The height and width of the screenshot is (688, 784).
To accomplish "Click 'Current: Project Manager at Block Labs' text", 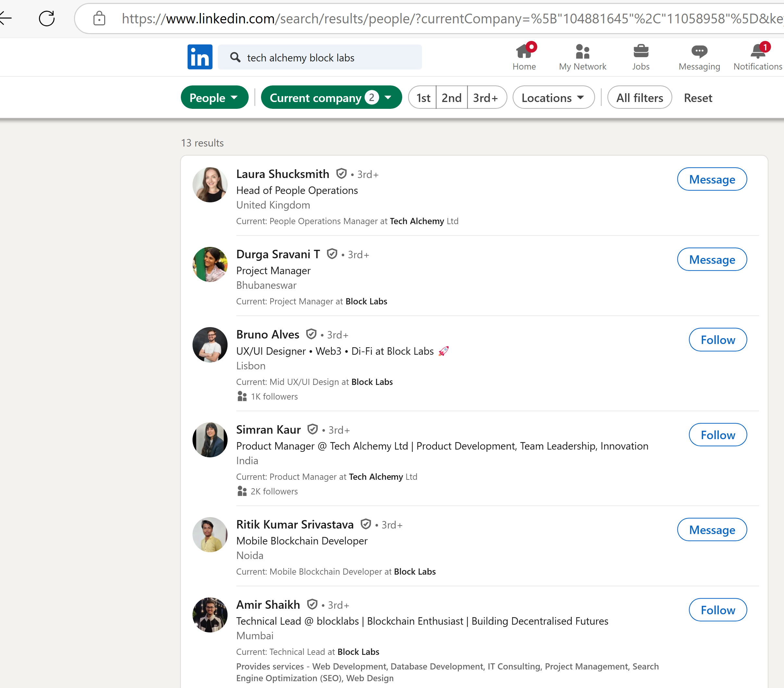I will tap(311, 301).
